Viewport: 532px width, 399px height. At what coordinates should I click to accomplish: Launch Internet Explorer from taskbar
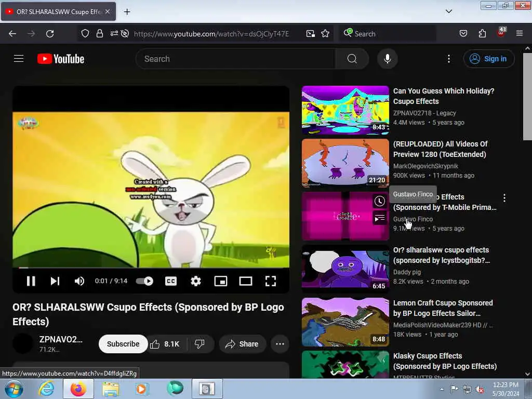click(x=46, y=389)
